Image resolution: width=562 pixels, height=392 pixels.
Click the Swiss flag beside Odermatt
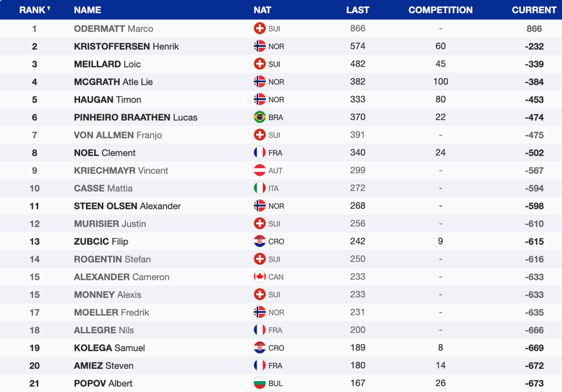pyautogui.click(x=259, y=28)
